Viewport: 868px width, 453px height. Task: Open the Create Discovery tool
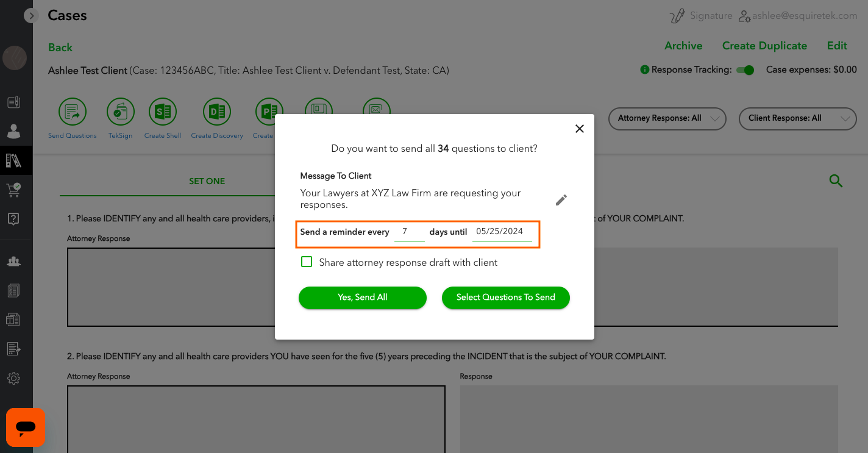click(x=216, y=112)
